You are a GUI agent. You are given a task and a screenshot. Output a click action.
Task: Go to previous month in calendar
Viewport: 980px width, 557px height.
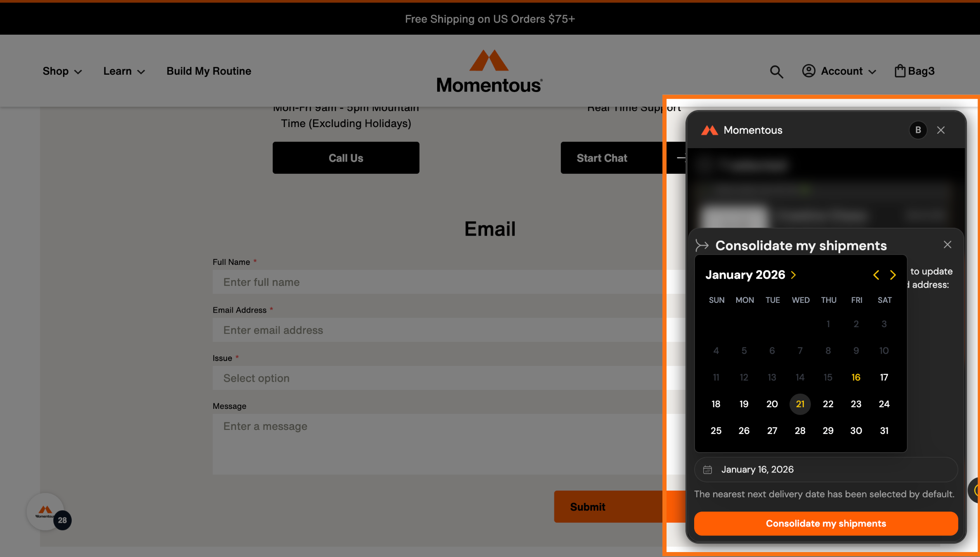pyautogui.click(x=876, y=275)
